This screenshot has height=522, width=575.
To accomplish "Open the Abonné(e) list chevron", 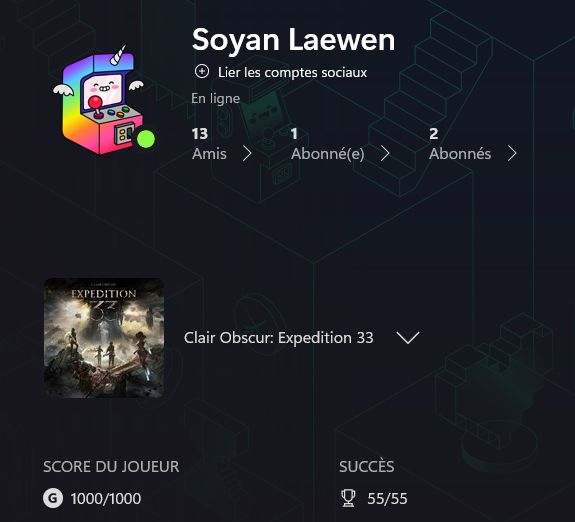I will tap(385, 154).
